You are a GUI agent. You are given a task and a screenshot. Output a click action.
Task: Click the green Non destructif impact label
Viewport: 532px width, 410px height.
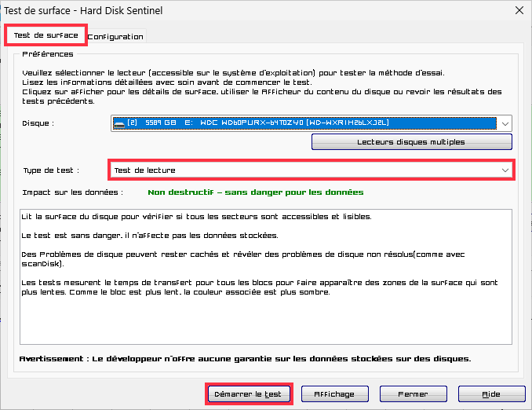[255, 192]
